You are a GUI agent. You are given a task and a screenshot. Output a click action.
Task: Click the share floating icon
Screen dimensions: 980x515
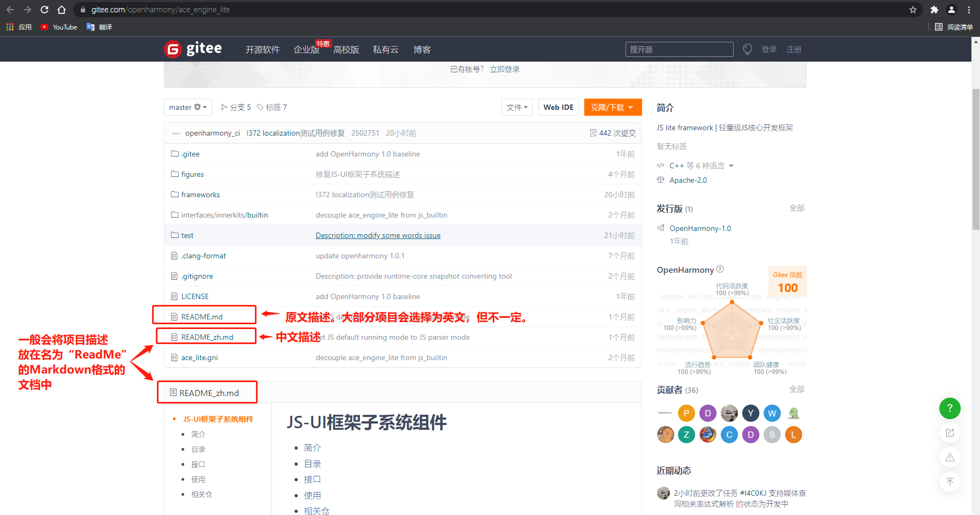950,432
